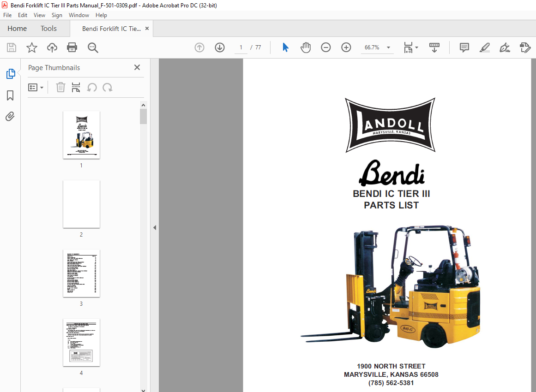Close the Bendi Forklift document tab
The height and width of the screenshot is (392, 536).
(x=147, y=28)
